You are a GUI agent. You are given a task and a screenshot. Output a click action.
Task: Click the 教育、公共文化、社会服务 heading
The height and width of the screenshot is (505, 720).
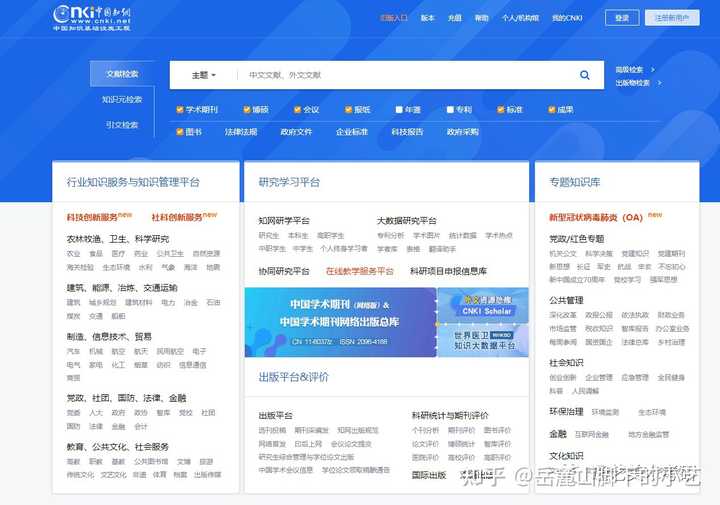coord(118,447)
